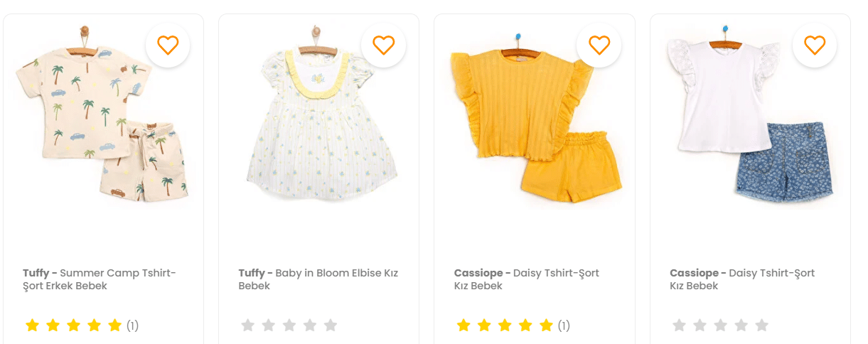The image size is (868, 344).
Task: Click first gray star under Baby in Bloom
Action: (247, 326)
